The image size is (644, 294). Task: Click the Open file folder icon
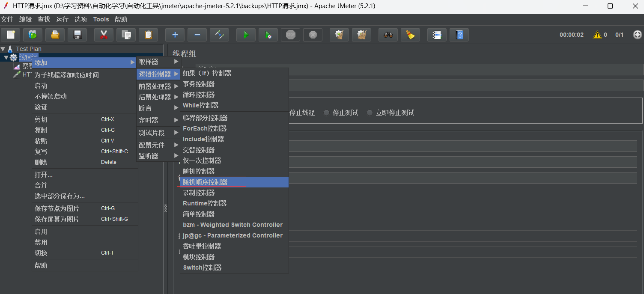point(55,35)
